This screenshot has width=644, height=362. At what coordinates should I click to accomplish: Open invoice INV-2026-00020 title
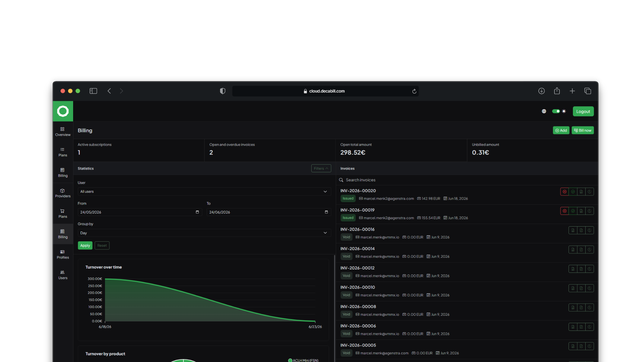click(358, 191)
